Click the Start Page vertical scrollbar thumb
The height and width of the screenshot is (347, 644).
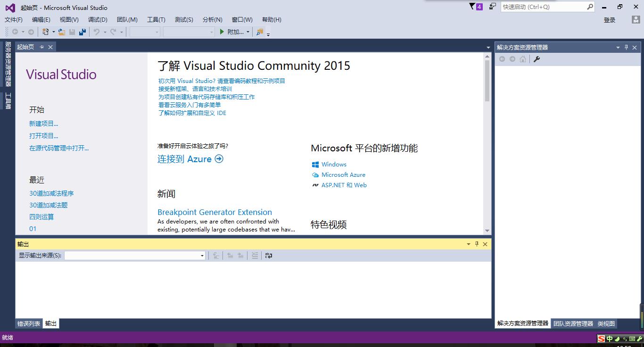[487, 81]
